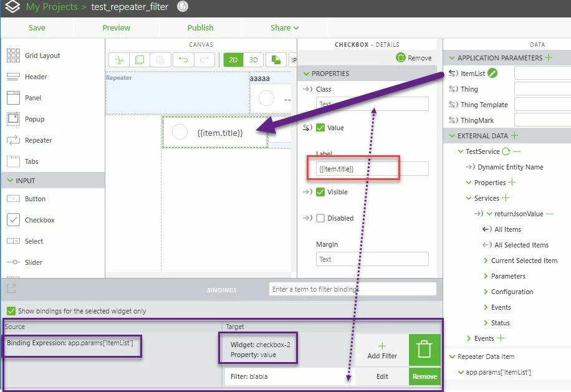Click the green edit pencil beside ItemList
This screenshot has width=571, height=392.
click(x=492, y=73)
